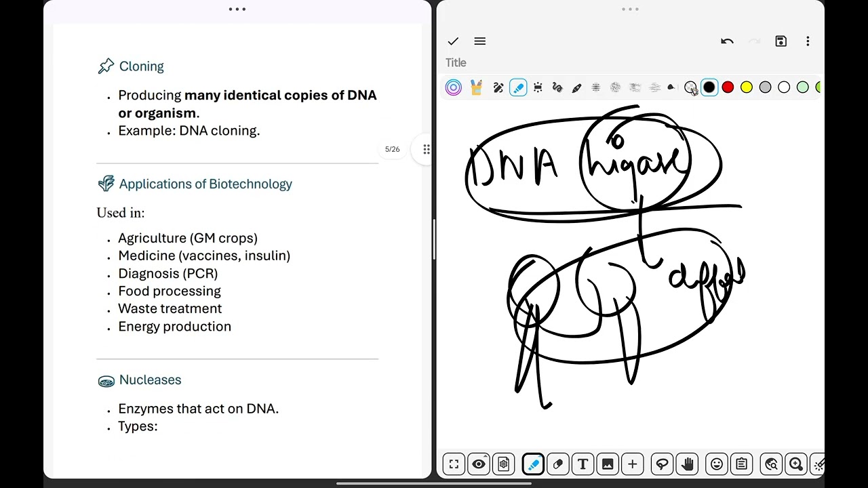Viewport: 868px width, 488px height.
Task: Click the Medicine (vaccines, insulin) bullet
Action: click(204, 256)
